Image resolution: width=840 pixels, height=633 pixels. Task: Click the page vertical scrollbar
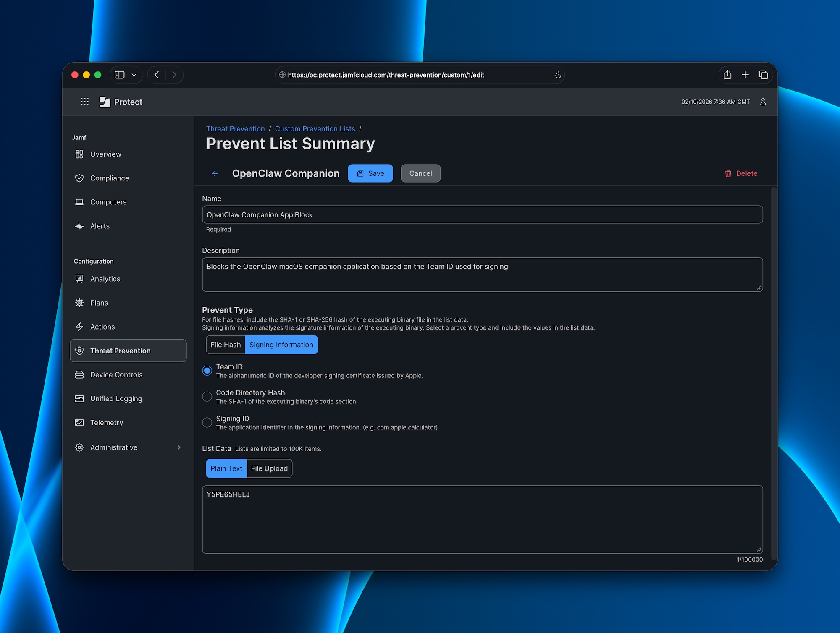click(x=774, y=374)
